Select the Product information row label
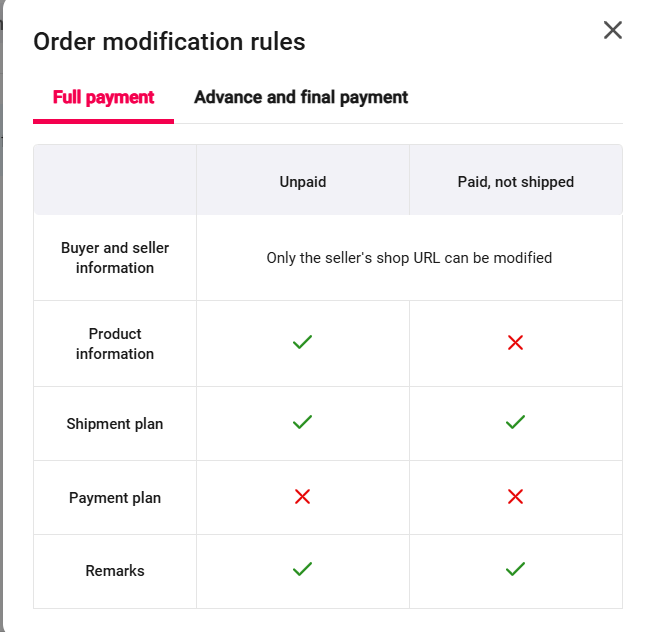This screenshot has height=632, width=648. 115,343
